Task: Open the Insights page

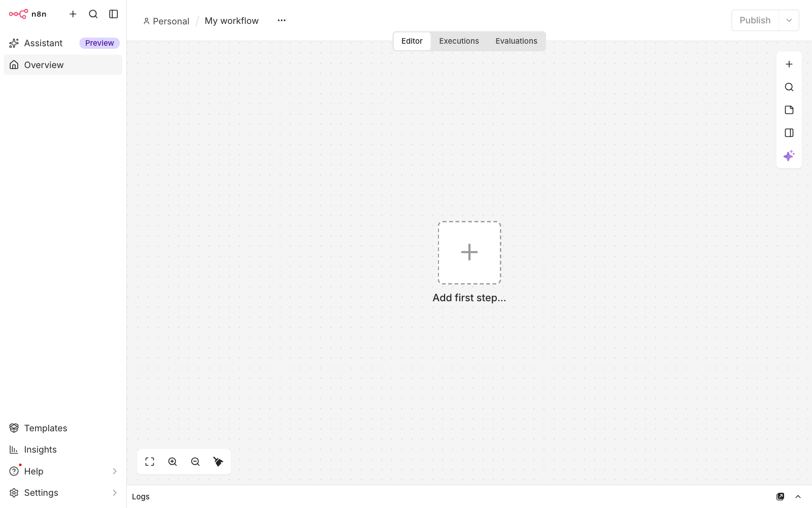Action: click(x=63, y=450)
